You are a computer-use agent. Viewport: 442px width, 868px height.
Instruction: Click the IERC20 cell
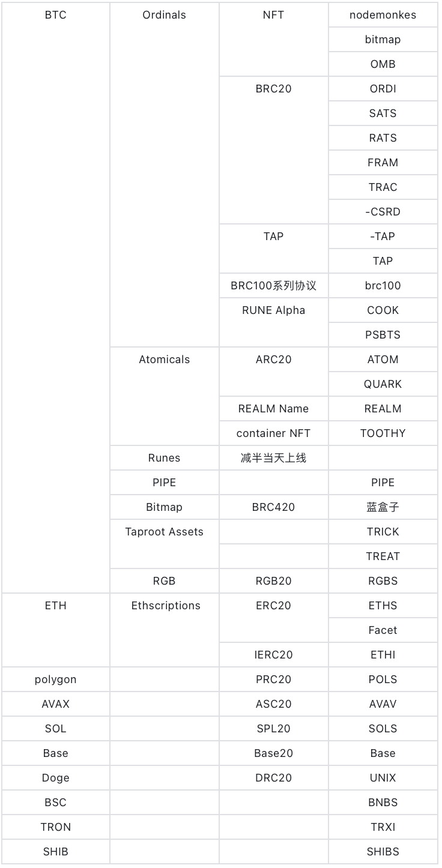point(273,655)
